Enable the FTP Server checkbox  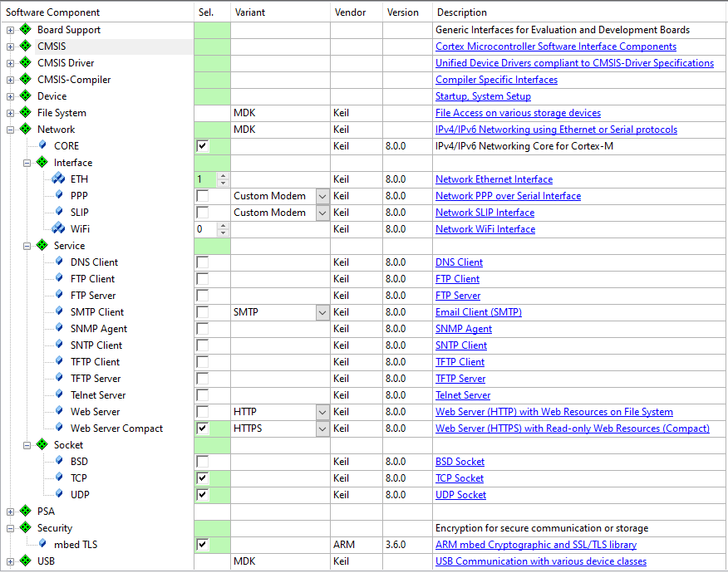point(202,296)
